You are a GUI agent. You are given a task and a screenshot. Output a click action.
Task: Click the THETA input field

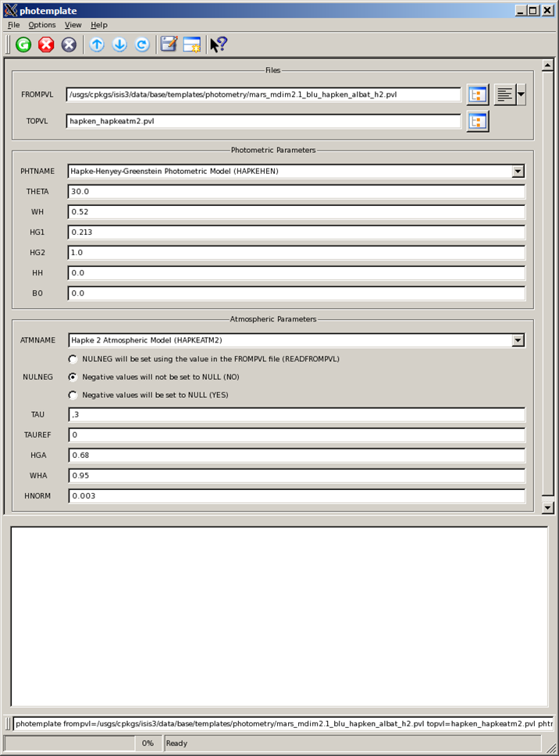tap(296, 192)
